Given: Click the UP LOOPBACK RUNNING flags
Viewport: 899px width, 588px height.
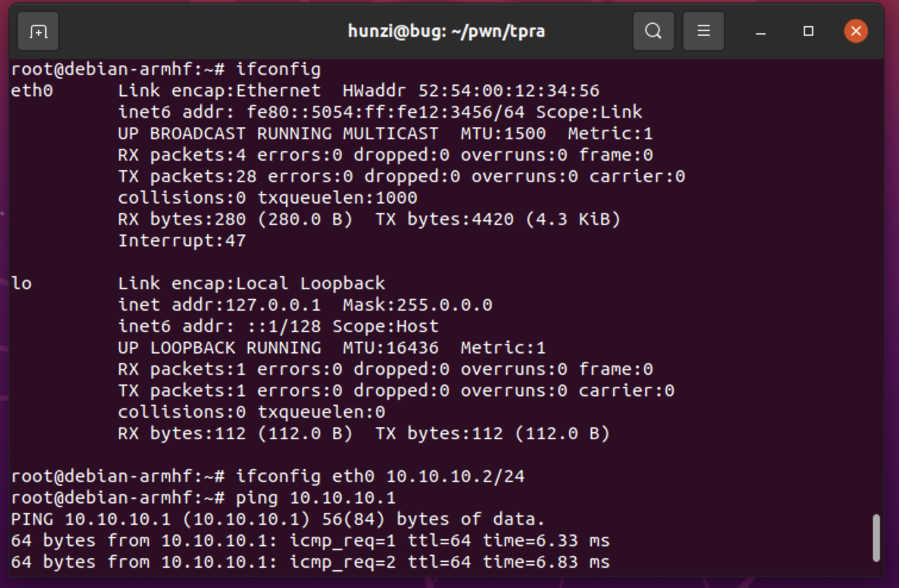Looking at the screenshot, I should (x=219, y=348).
